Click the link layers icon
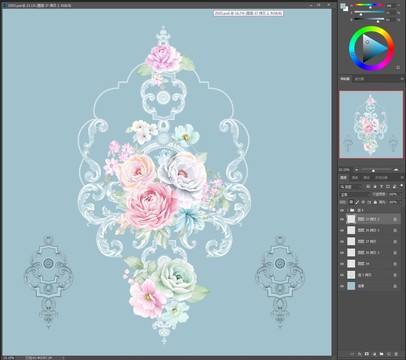Image resolution: width=406 pixels, height=360 pixels. pyautogui.click(x=352, y=354)
